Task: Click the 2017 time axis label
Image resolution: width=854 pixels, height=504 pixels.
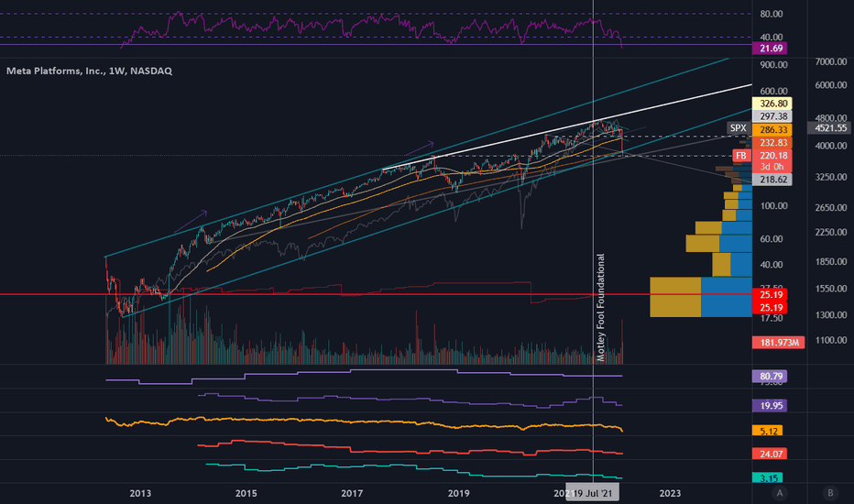Action: click(x=352, y=493)
